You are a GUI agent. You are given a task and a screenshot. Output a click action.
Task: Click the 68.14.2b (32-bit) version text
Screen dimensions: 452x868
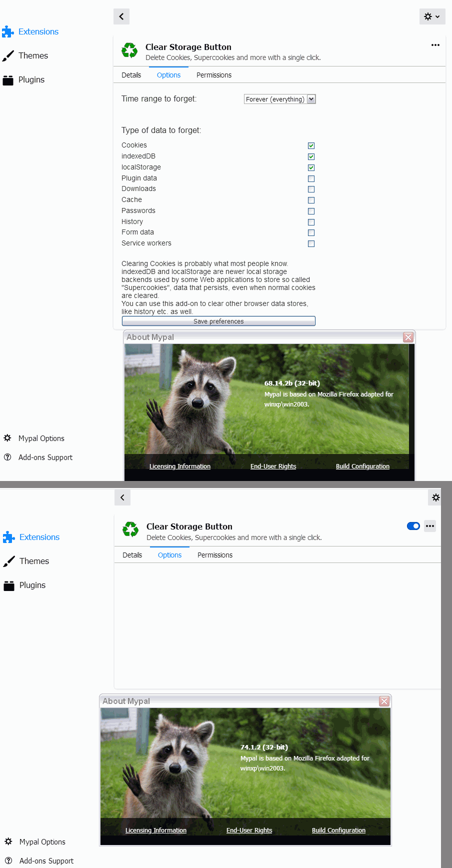tap(292, 383)
